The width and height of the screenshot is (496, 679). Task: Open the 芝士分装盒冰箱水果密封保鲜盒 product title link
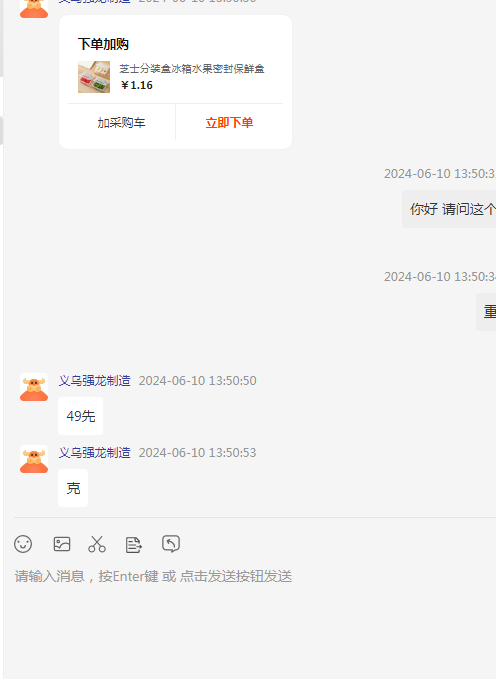point(192,69)
